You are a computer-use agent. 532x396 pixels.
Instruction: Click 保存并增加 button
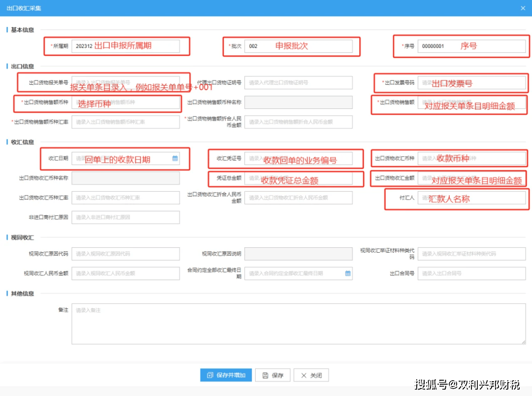[x=226, y=375]
